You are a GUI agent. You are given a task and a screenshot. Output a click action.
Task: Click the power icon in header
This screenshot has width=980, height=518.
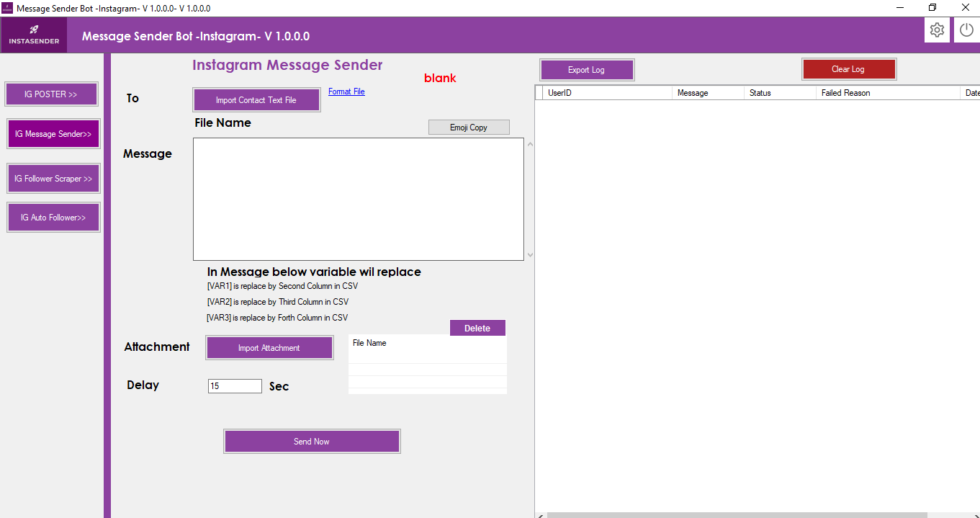(966, 30)
